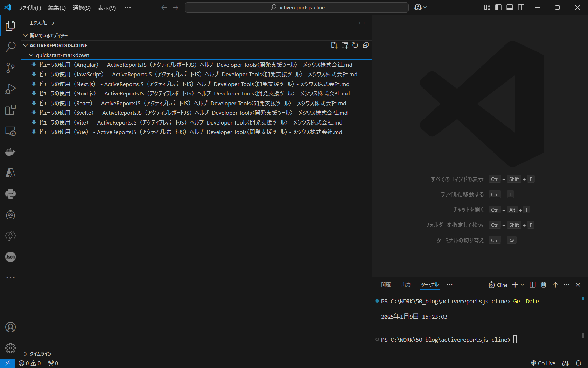Image resolution: width=588 pixels, height=368 pixels.
Task: Open the Source Control view
Action: click(10, 68)
